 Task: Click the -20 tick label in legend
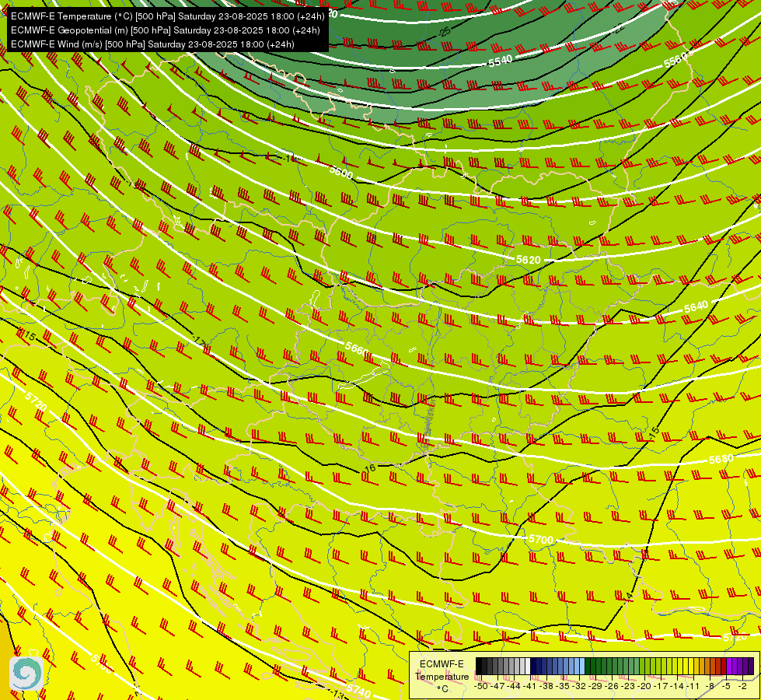[645, 686]
